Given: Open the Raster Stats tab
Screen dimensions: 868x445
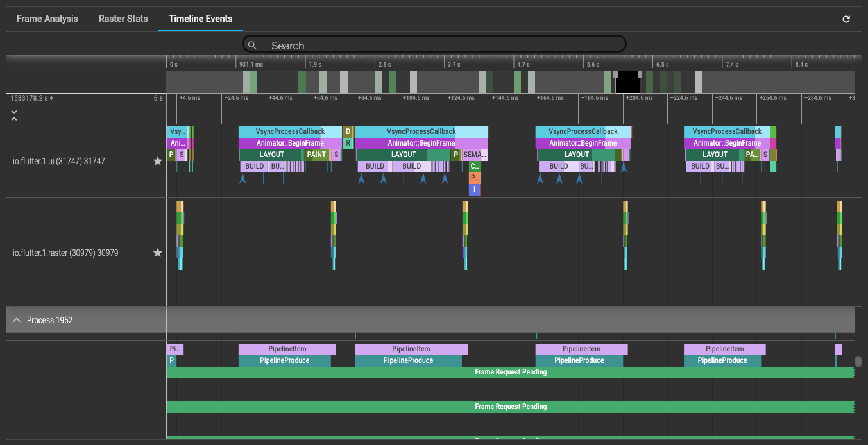Looking at the screenshot, I should [123, 19].
